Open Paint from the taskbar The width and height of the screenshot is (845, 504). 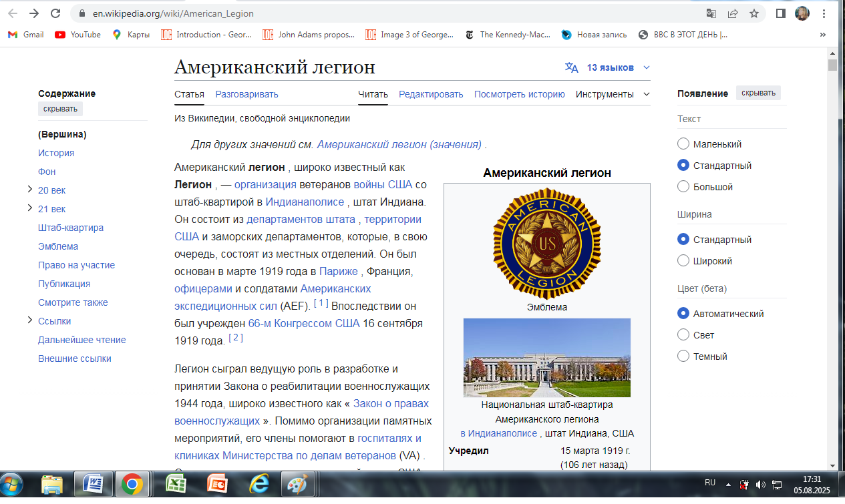coord(296,485)
